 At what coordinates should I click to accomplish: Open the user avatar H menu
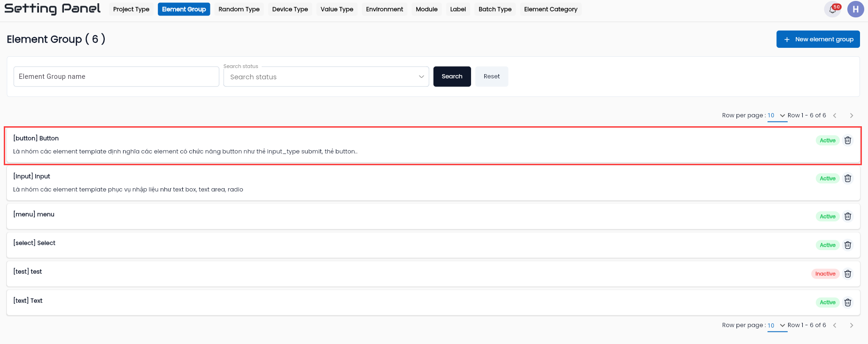tap(855, 9)
